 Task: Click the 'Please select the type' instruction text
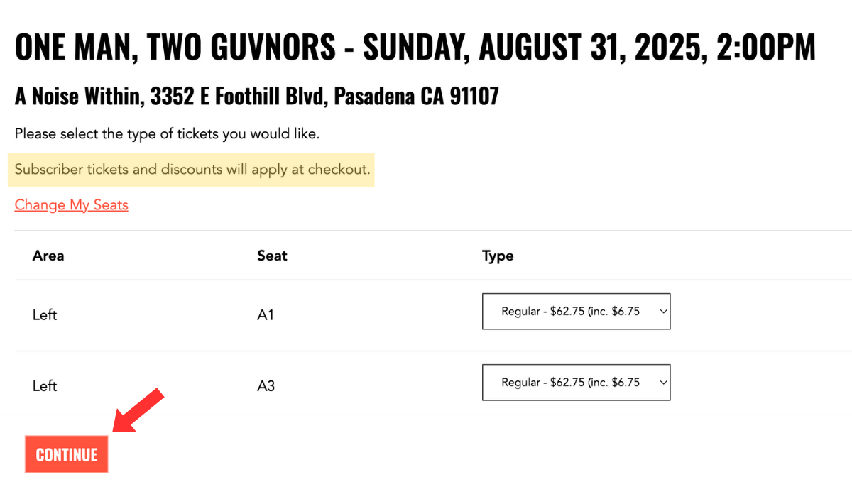[167, 133]
